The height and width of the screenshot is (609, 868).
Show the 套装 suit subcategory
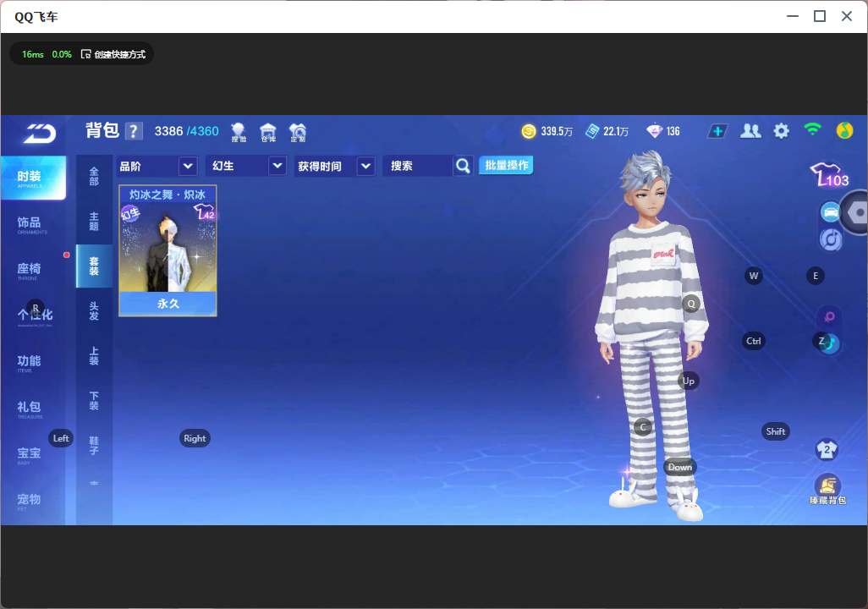point(94,266)
